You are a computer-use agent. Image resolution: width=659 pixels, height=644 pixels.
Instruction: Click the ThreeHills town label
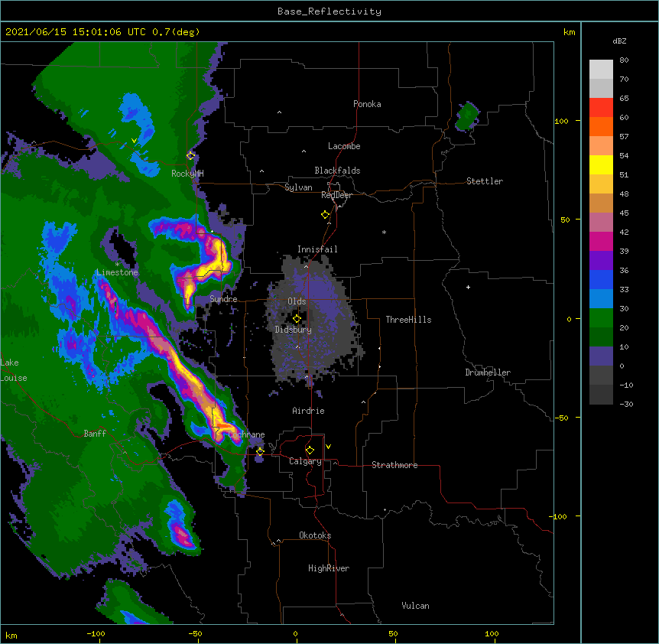[x=408, y=320]
